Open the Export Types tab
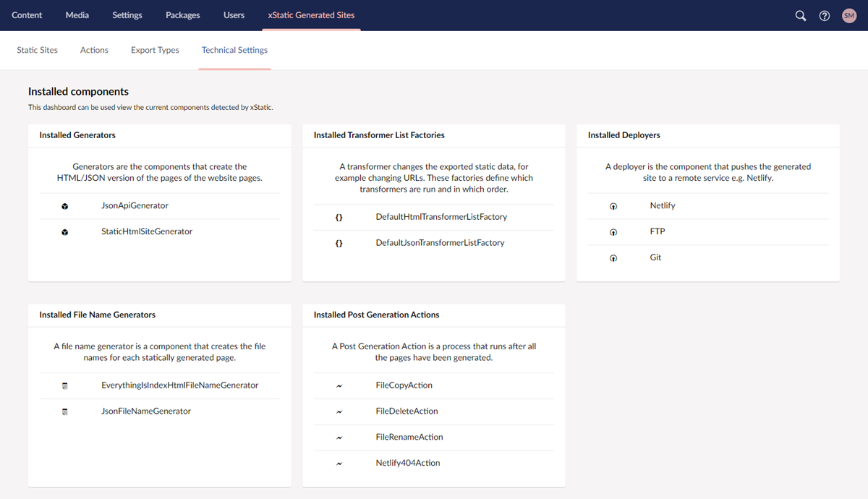Viewport: 868px width, 499px height. tap(155, 50)
